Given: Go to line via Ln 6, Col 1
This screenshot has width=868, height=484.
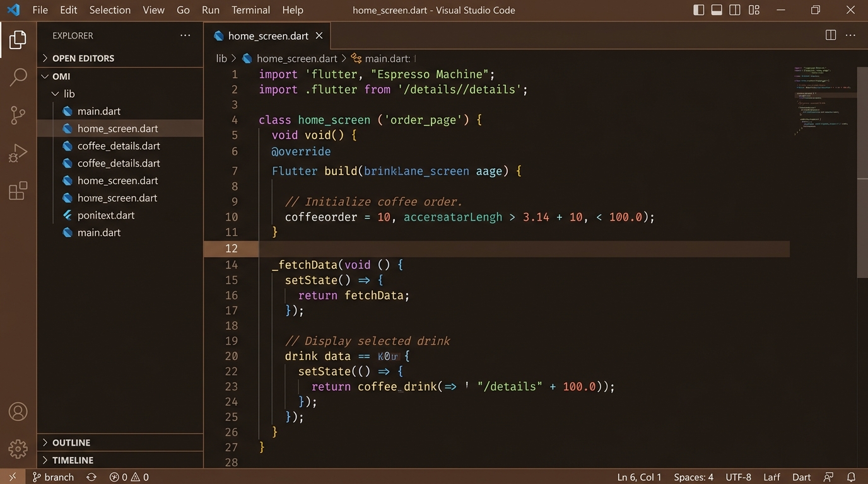Looking at the screenshot, I should 640,477.
